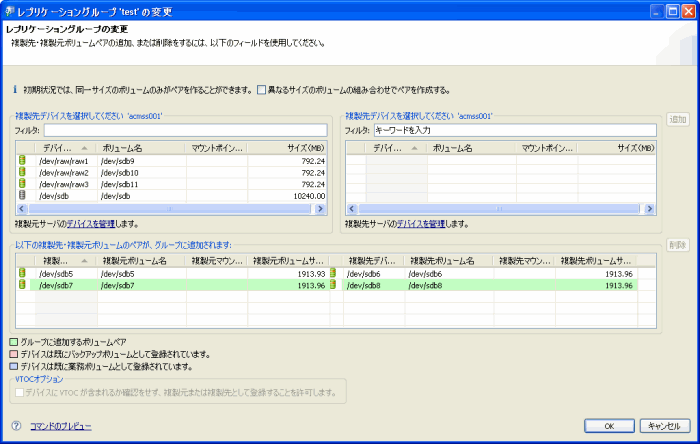Sort source list by ボリューム名 column
This screenshot has height=444, width=700.
pyautogui.click(x=141, y=147)
